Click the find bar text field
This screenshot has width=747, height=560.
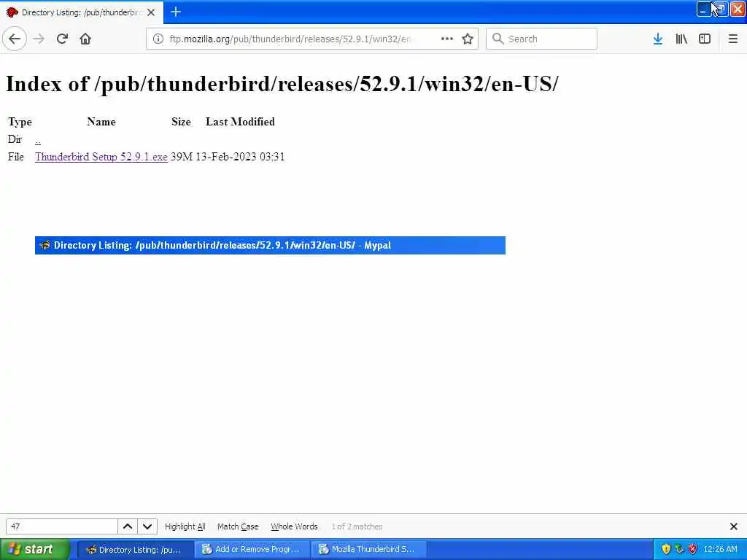point(62,526)
